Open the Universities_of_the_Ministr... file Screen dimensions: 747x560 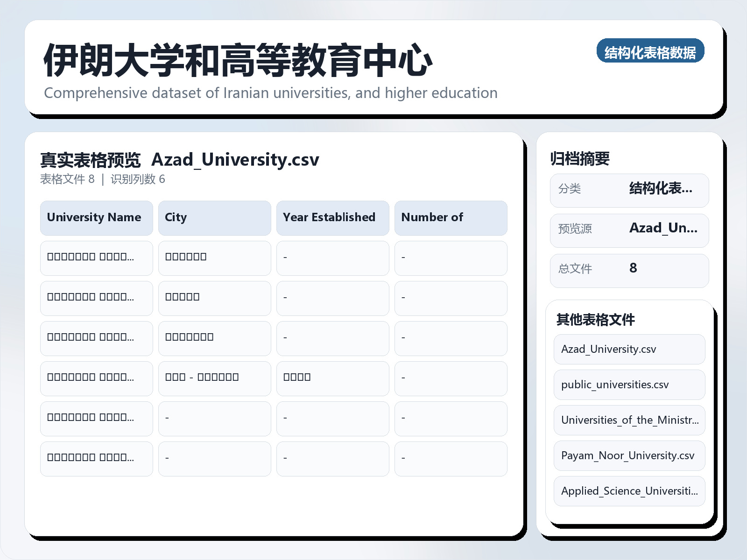point(629,420)
